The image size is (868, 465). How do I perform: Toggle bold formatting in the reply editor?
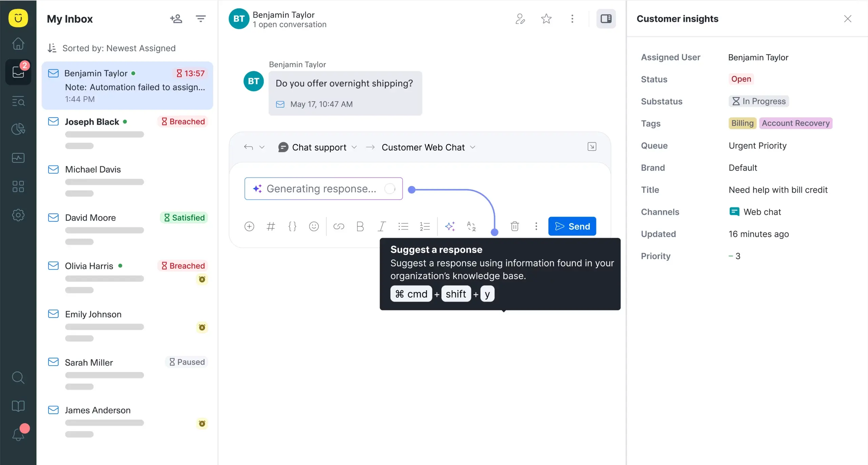360,226
